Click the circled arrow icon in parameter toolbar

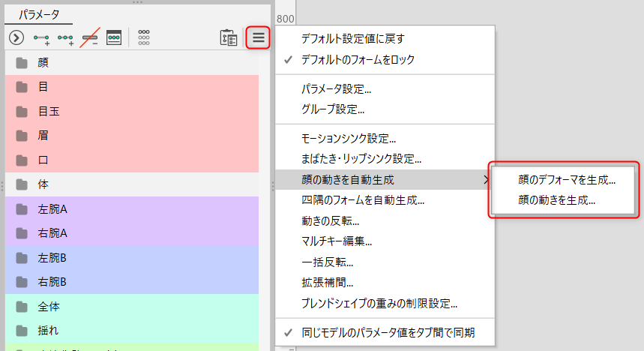tap(16, 37)
